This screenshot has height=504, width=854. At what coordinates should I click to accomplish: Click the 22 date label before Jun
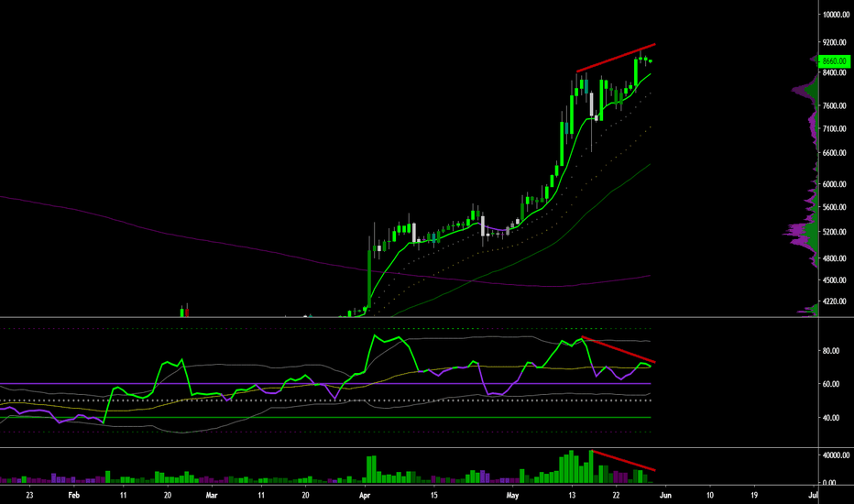(x=616, y=495)
